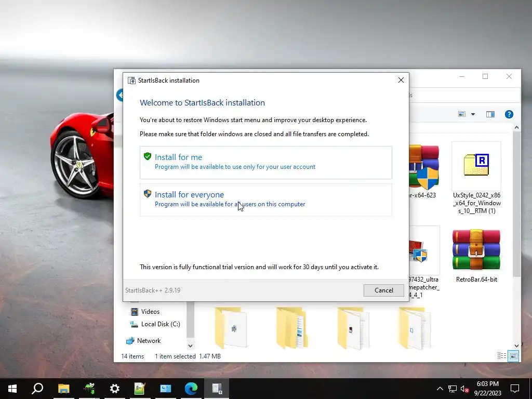Click the green shield Install for me icon
The width and height of the screenshot is (532, 399).
tap(147, 156)
